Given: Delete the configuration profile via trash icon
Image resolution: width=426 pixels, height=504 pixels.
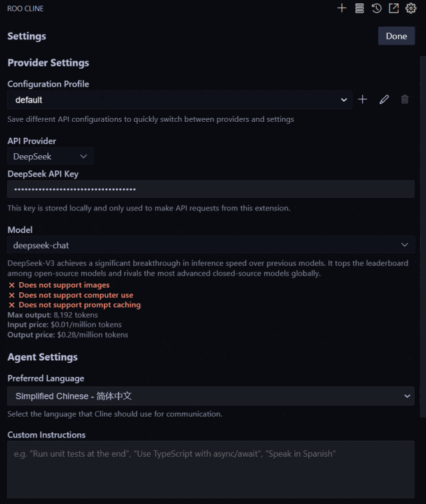Looking at the screenshot, I should [405, 100].
